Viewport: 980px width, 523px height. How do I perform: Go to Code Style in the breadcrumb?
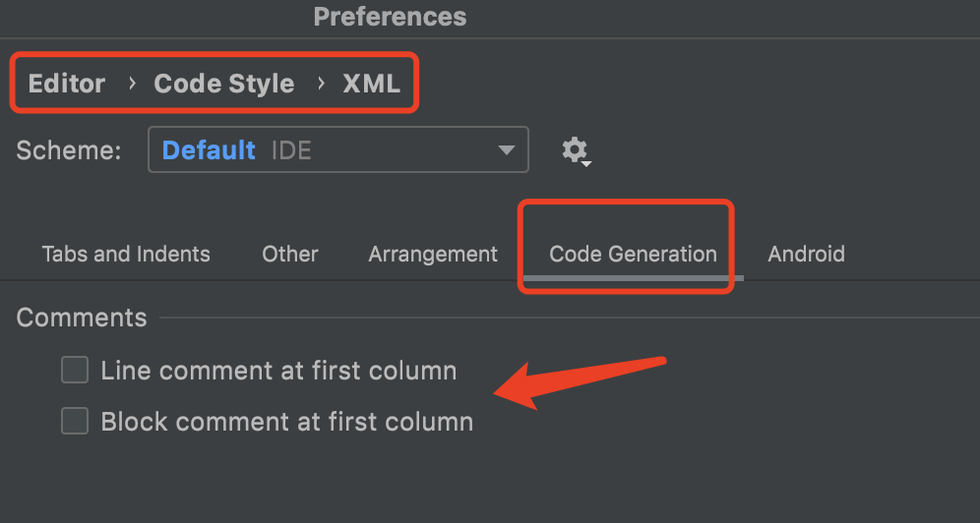click(x=223, y=84)
